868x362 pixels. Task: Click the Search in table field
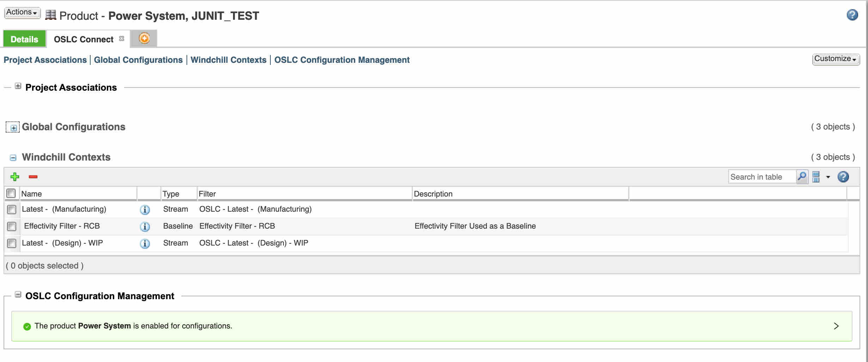tap(762, 177)
